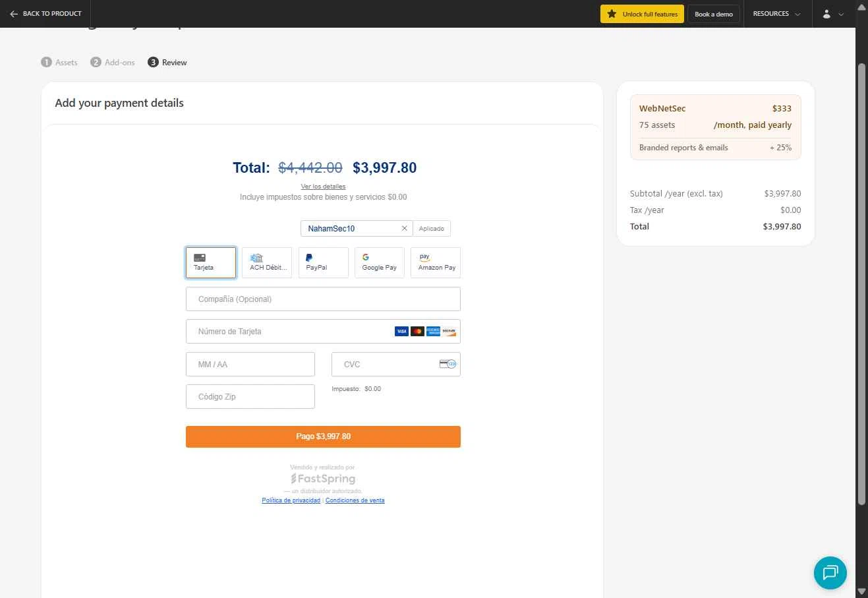Click the Impuesto: $0.00 text
868x598 pixels.
[356, 389]
